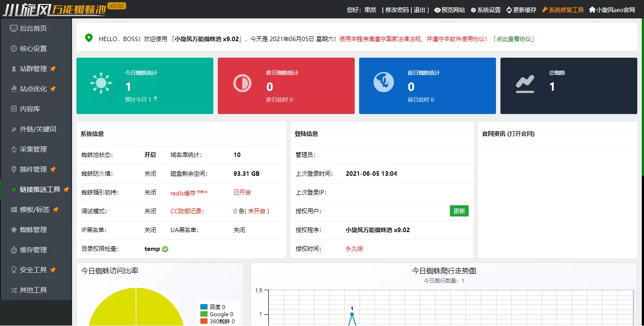
Task: Toggle 360蜘蛛 visibility in the chart legend
Action: tap(216, 321)
